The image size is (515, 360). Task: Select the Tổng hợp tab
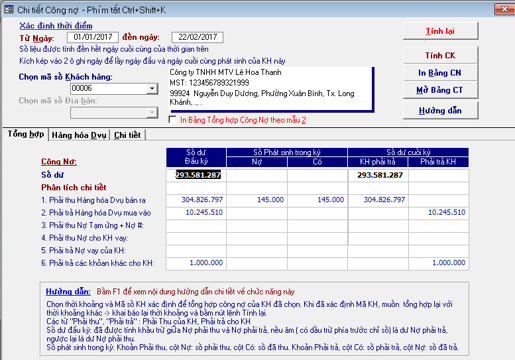tap(26, 134)
